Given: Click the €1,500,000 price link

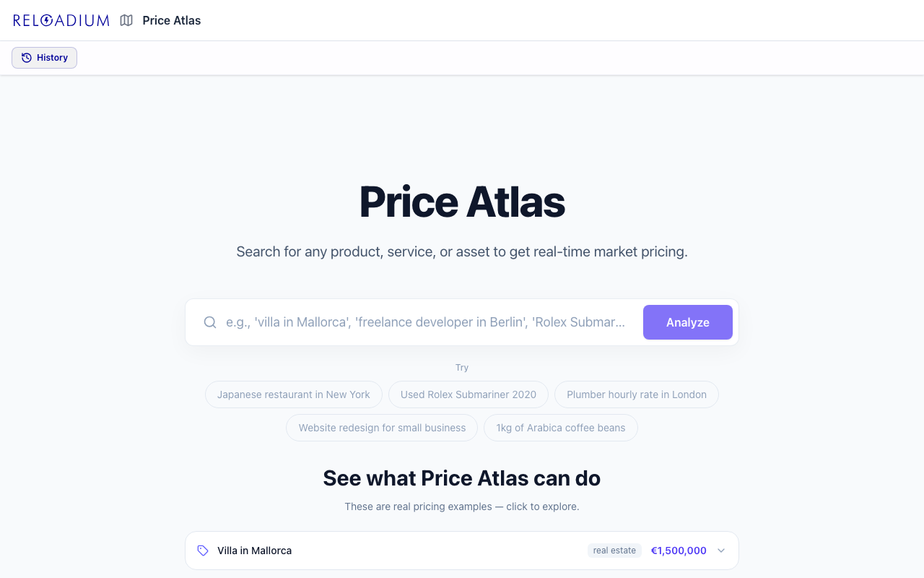Looking at the screenshot, I should (678, 550).
